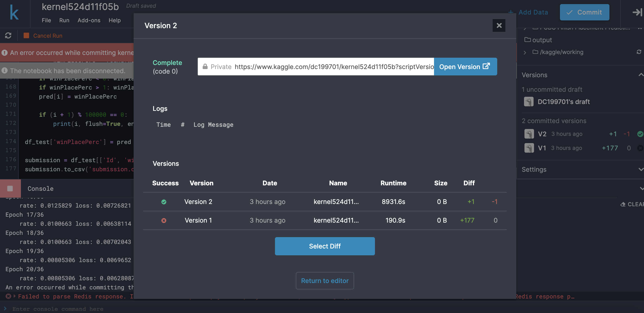The width and height of the screenshot is (644, 313).
Task: Click V1's red failure icon
Action: tap(640, 148)
